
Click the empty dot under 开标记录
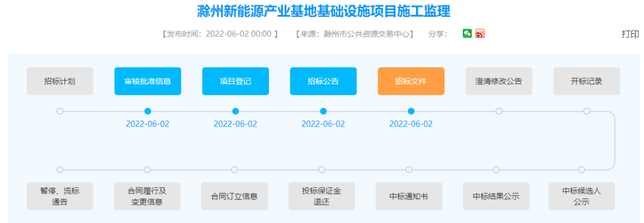pos(587,112)
